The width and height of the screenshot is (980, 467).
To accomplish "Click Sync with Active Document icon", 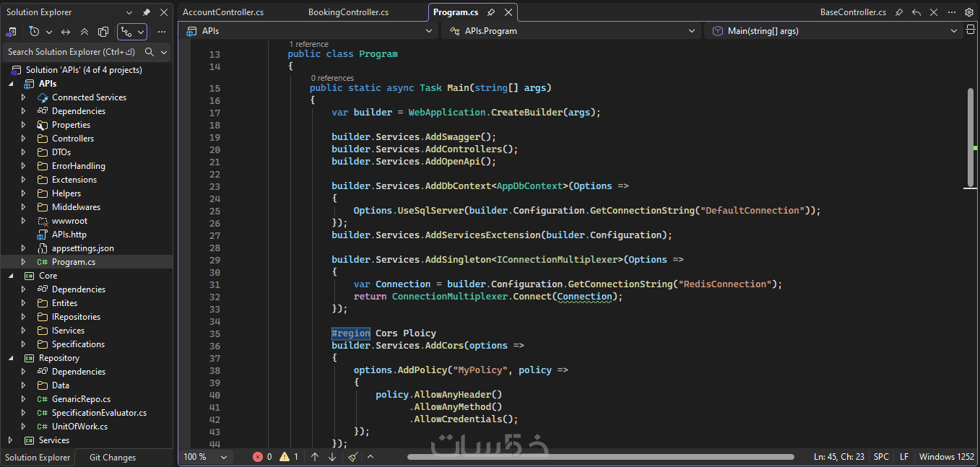I will coord(66,32).
